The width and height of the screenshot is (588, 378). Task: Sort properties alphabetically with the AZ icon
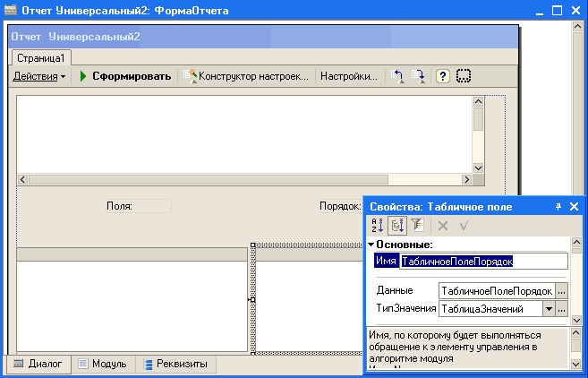[378, 226]
